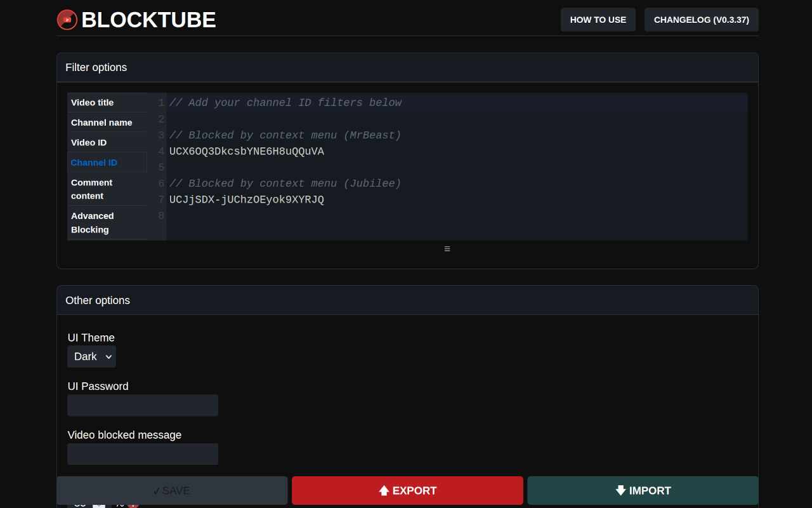Expand the UI Theme dropdown set to Dark
This screenshot has height=508, width=812.
coord(91,357)
